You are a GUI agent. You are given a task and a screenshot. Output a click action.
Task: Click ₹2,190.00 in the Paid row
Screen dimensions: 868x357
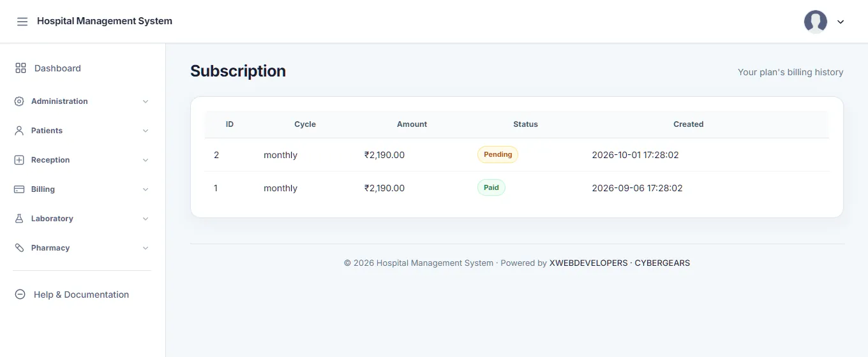[x=384, y=188]
